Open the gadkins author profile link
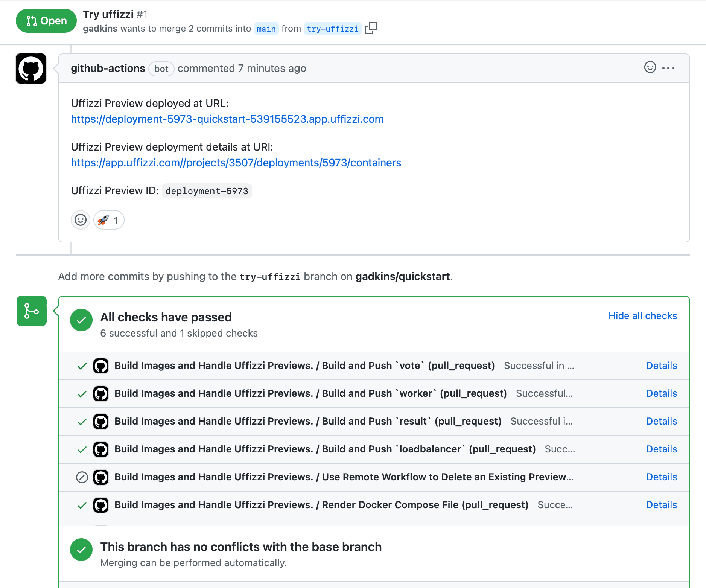 pos(100,29)
